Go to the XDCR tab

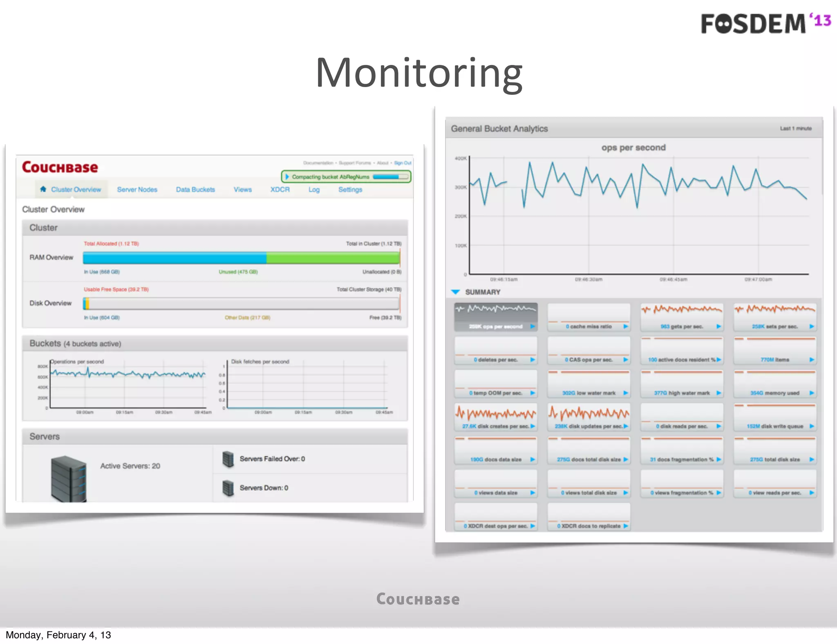coord(280,189)
